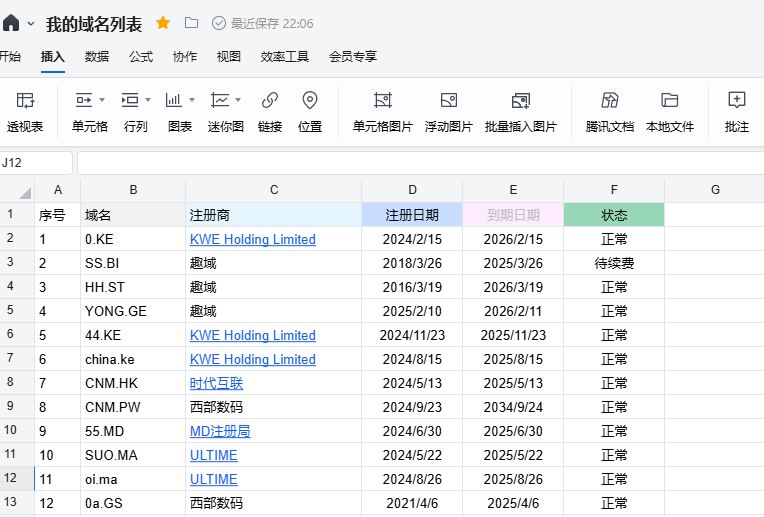Select the 2016/3/19 registration date cell

point(412,287)
